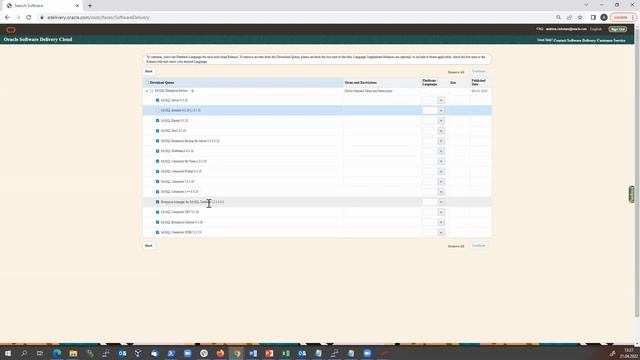Screen dimensions: 640x360
Task: Open platform dropdown for Enterprise Manager row
Action: pyautogui.click(x=441, y=202)
